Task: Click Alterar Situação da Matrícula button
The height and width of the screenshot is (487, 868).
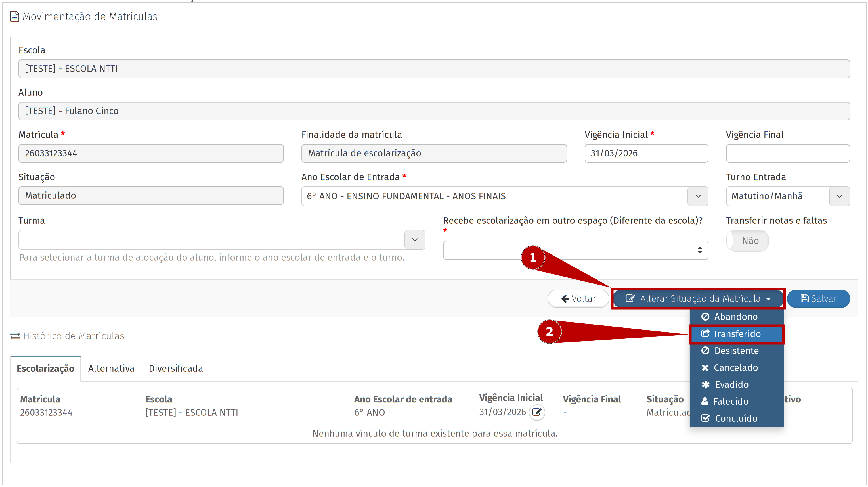Action: point(698,299)
